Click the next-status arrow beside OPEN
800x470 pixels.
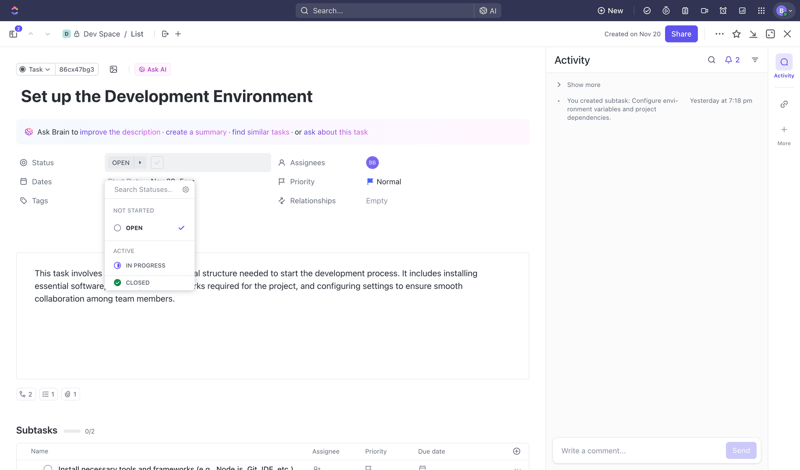point(140,162)
